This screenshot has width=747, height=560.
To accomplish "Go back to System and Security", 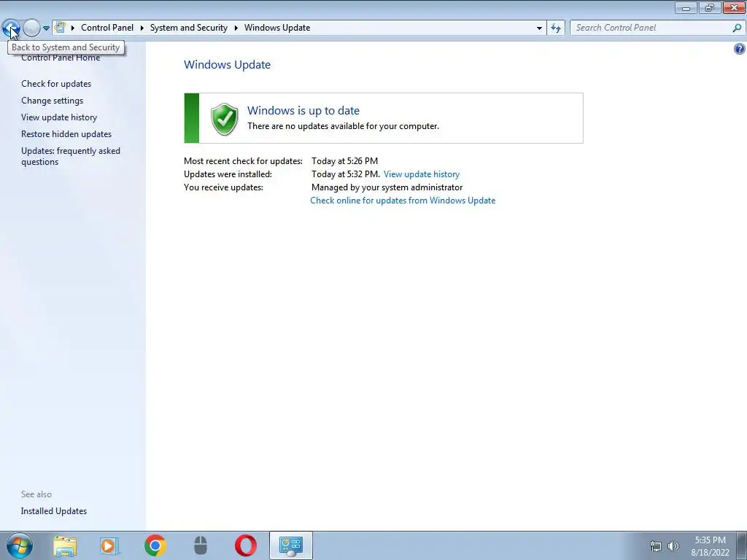I will click(x=11, y=28).
